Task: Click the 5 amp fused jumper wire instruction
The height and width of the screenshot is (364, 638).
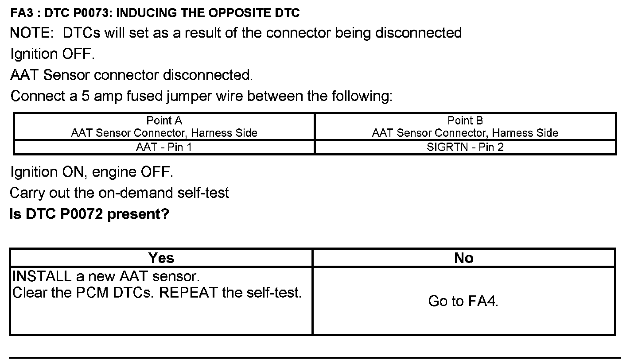Action: 201,96
